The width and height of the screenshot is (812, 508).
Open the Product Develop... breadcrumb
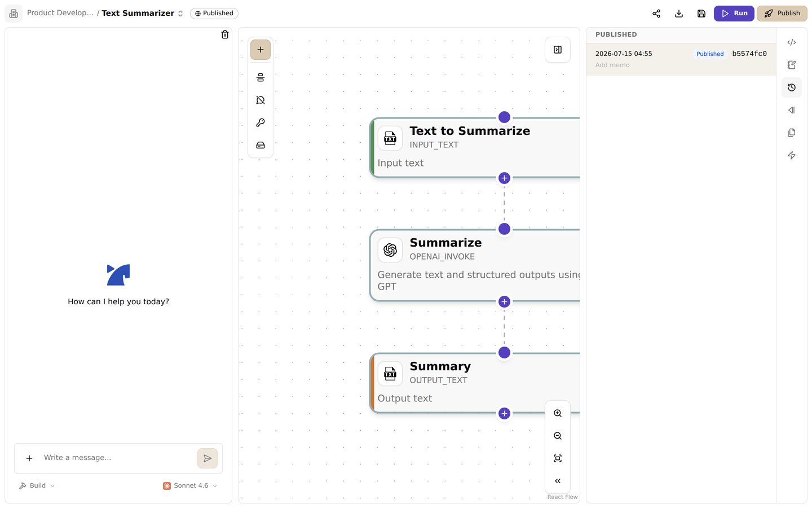[60, 13]
